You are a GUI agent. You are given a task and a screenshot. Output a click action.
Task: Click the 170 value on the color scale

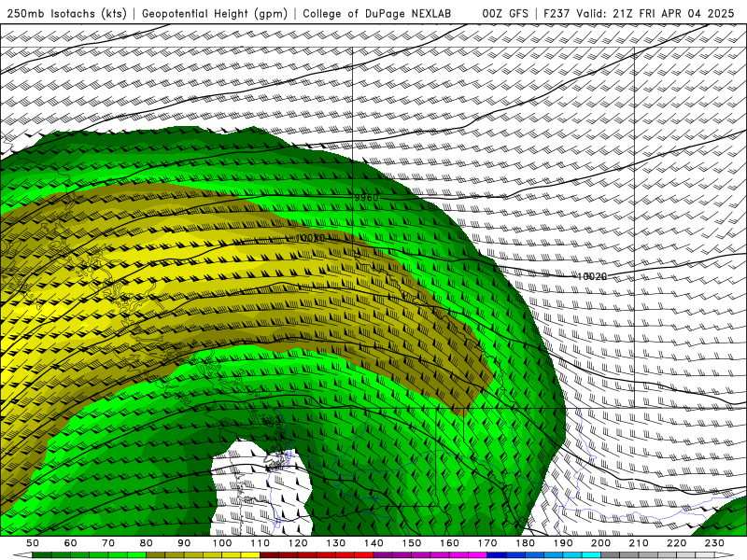pyautogui.click(x=487, y=543)
